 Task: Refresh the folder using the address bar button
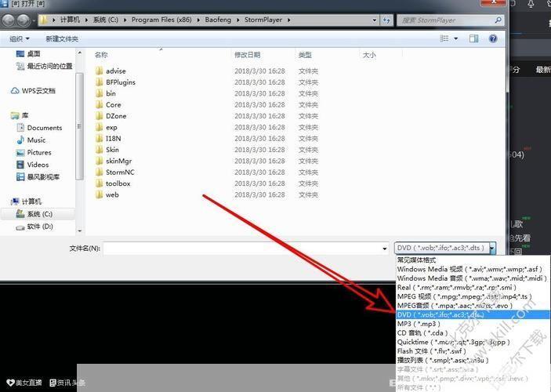pyautogui.click(x=386, y=20)
